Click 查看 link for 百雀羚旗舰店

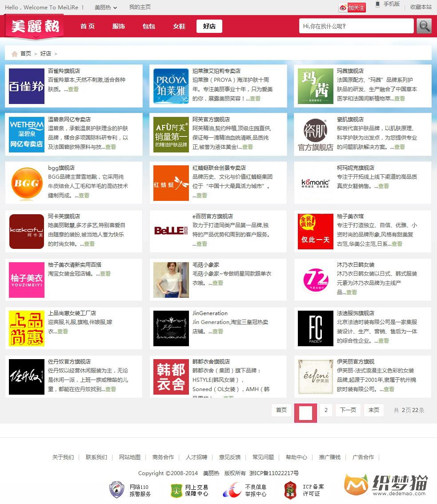(x=73, y=89)
